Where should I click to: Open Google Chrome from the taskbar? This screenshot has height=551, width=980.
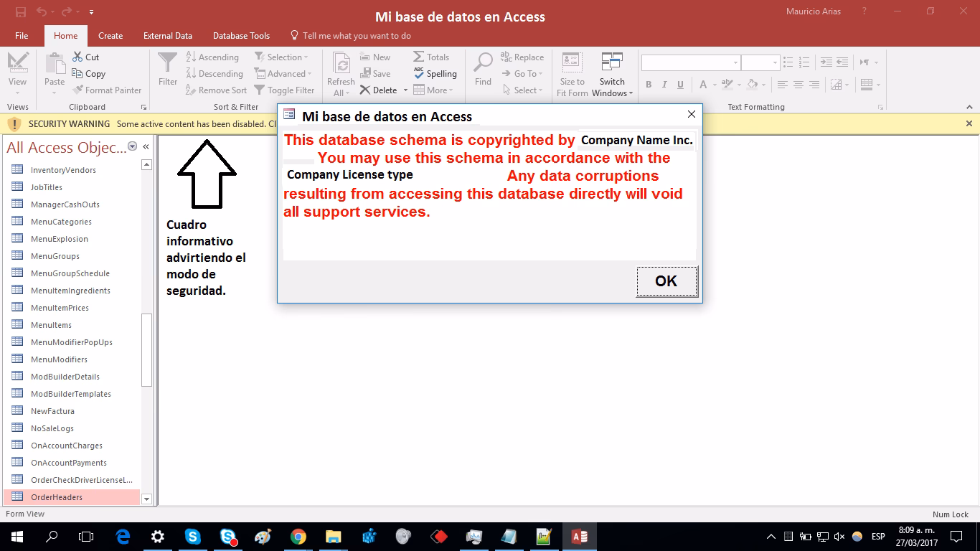298,537
